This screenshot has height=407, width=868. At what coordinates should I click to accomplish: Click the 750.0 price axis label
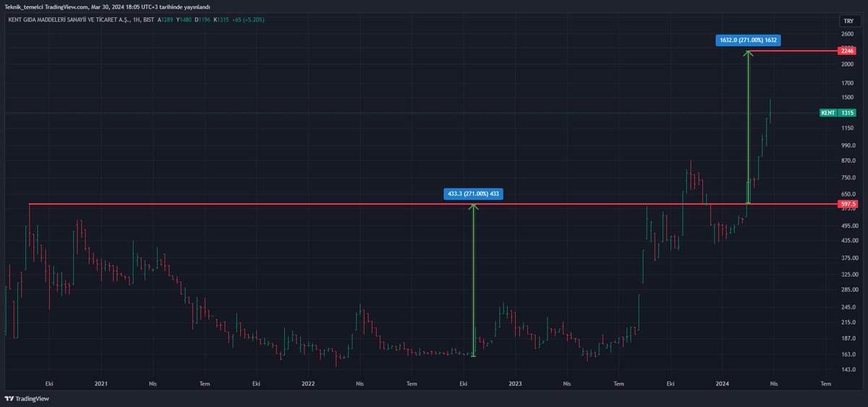tap(848, 178)
